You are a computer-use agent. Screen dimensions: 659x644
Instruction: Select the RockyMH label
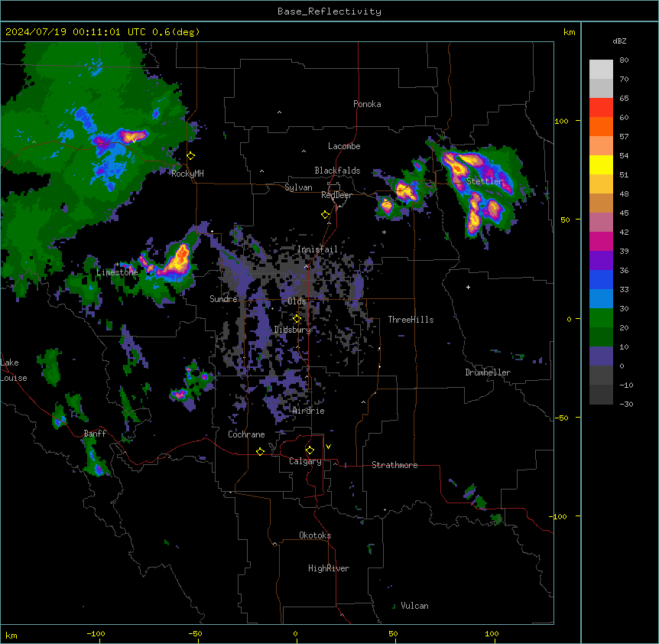pos(187,174)
